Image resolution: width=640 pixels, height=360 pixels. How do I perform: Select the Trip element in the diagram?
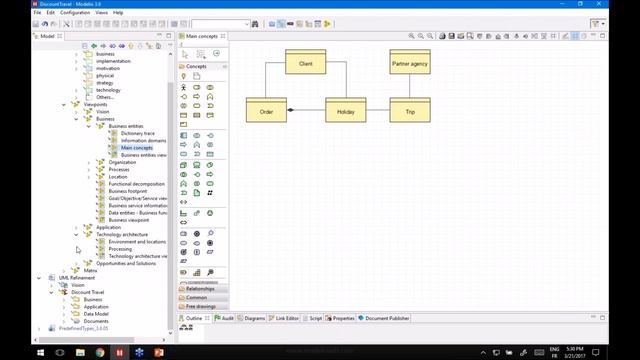coord(410,110)
